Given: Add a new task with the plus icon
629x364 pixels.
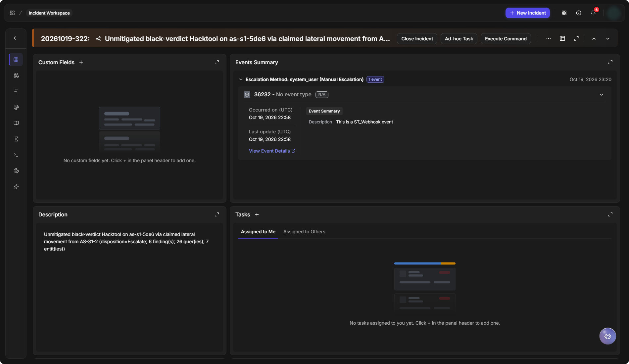Looking at the screenshot, I should pyautogui.click(x=257, y=214).
